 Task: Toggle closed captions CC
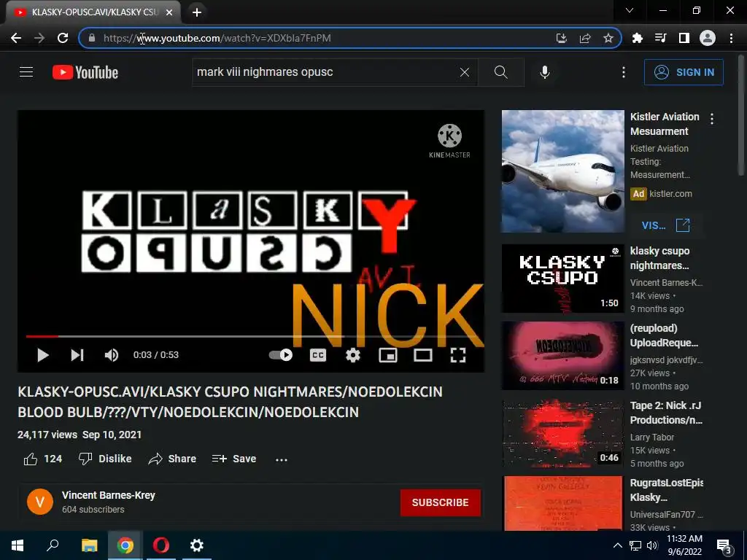coord(318,355)
